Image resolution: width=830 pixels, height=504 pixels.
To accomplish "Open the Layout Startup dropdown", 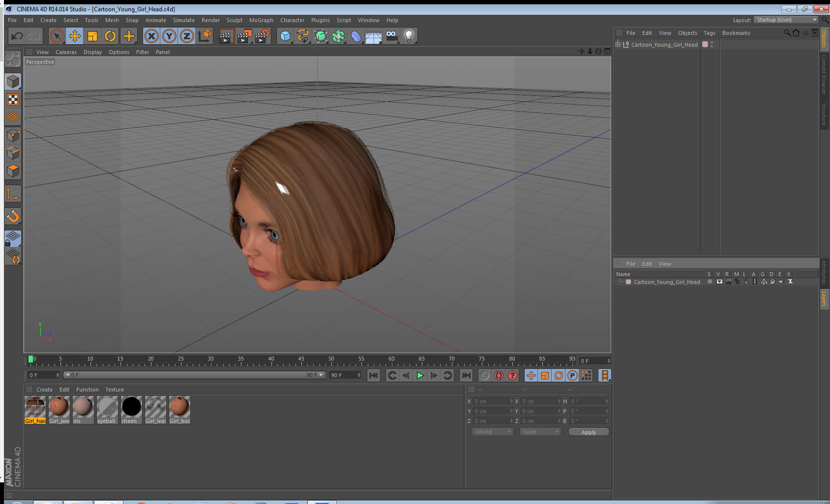I will [787, 20].
